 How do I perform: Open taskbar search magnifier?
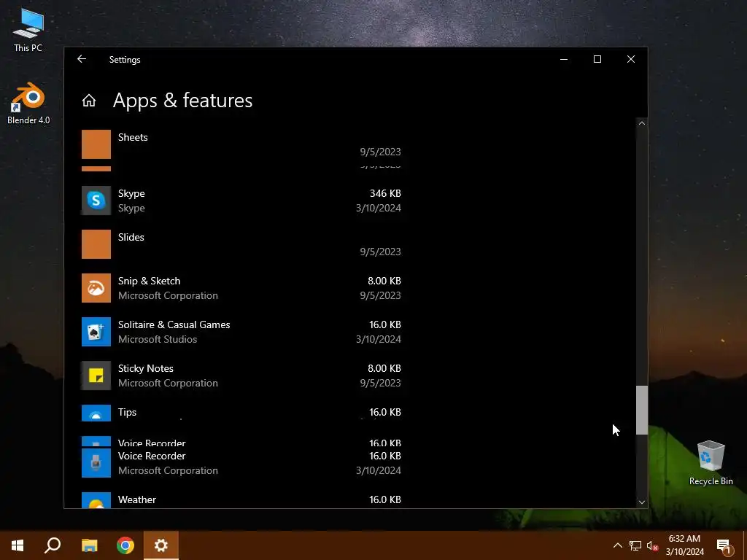(x=53, y=545)
